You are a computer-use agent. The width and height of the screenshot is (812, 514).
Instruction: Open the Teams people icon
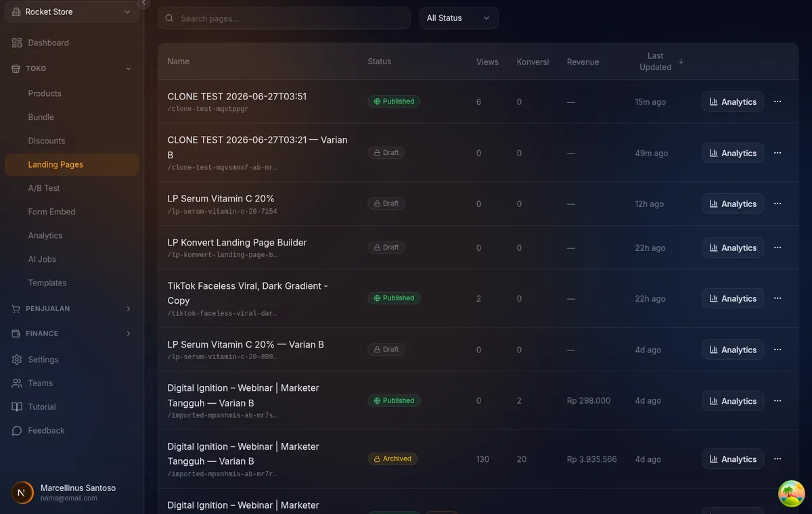click(x=17, y=383)
